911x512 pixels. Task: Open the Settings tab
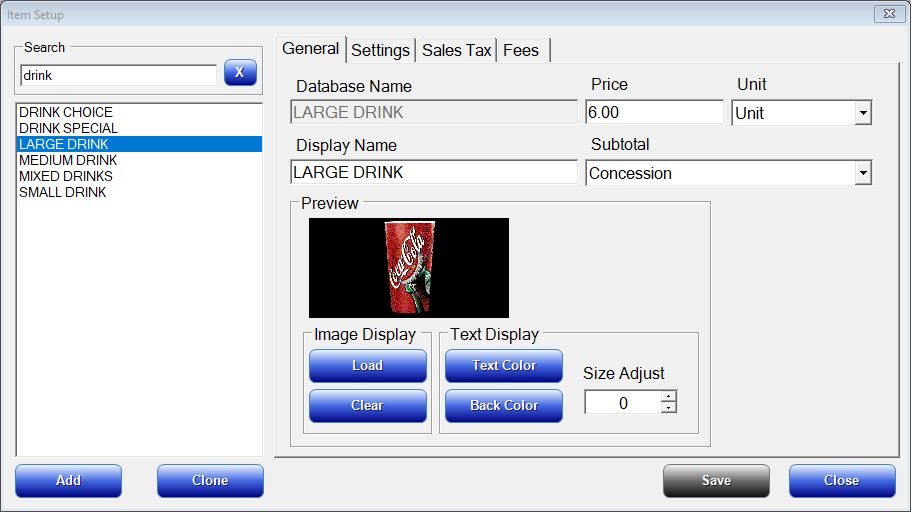[381, 51]
